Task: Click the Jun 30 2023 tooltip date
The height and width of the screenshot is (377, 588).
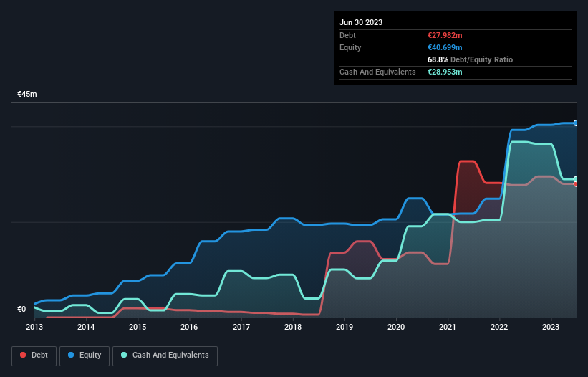Action: tap(361, 22)
